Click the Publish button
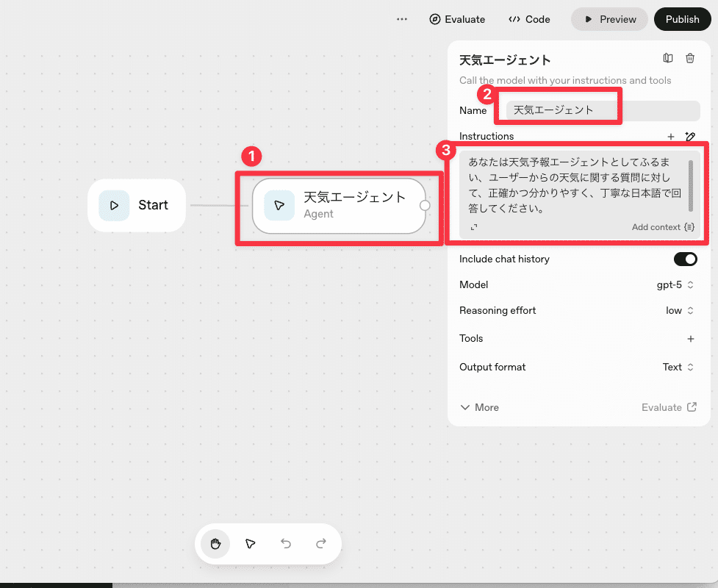The height and width of the screenshot is (588, 718). click(682, 19)
